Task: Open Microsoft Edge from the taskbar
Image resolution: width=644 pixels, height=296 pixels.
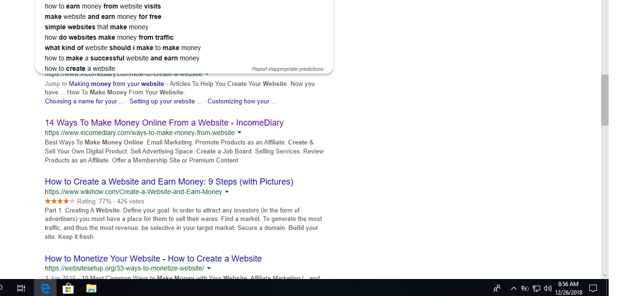Action: (x=45, y=288)
